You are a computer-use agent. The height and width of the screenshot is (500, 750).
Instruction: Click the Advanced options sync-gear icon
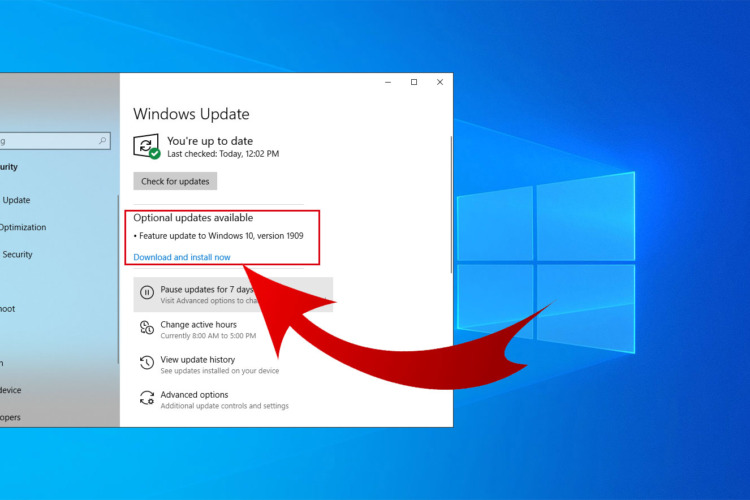(147, 398)
